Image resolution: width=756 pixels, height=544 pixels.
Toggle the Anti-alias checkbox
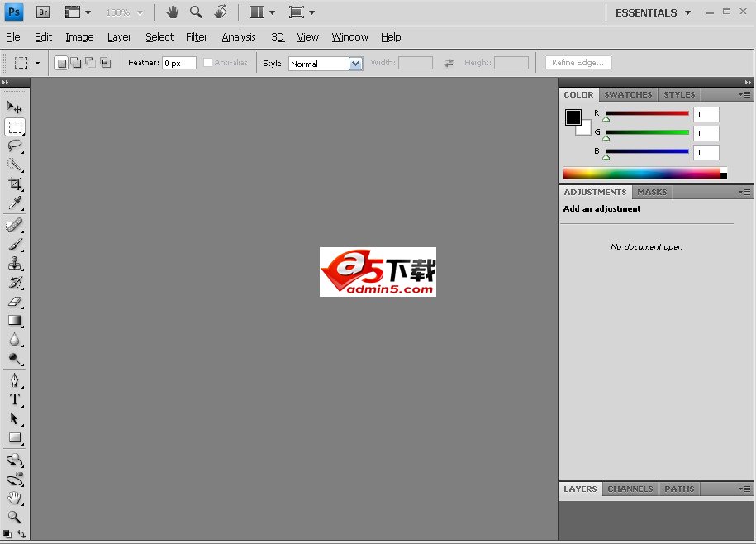pyautogui.click(x=207, y=63)
